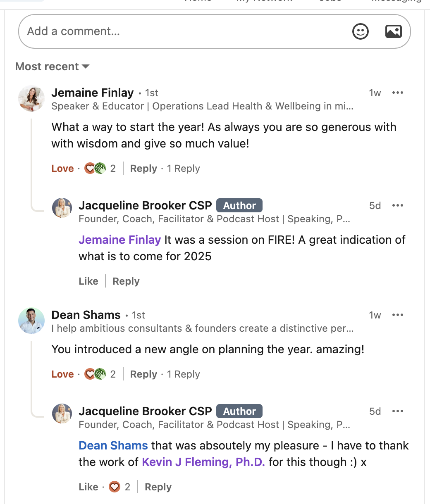430x504 pixels.
Task: View heart reaction on Jacqueline's last reply
Action: click(x=115, y=487)
